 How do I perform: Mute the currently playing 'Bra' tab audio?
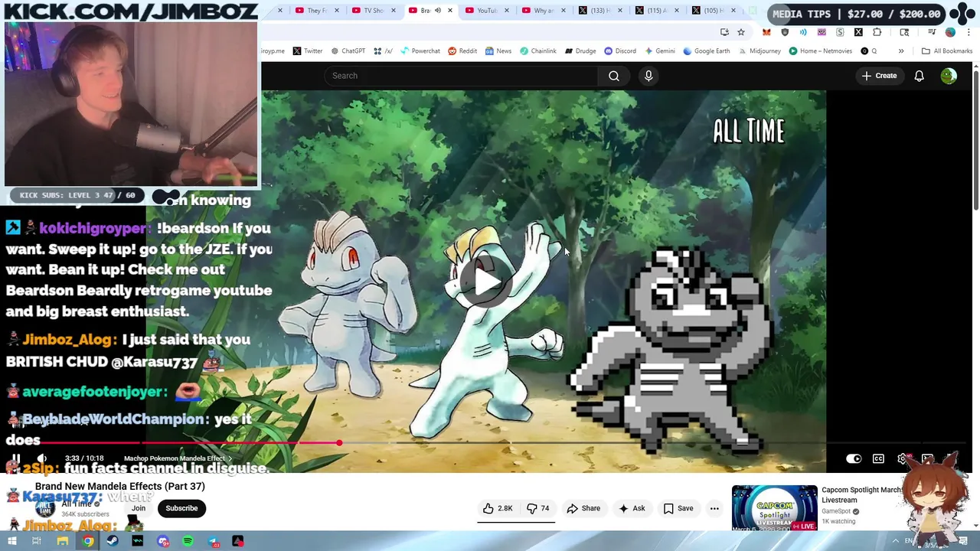click(x=437, y=11)
